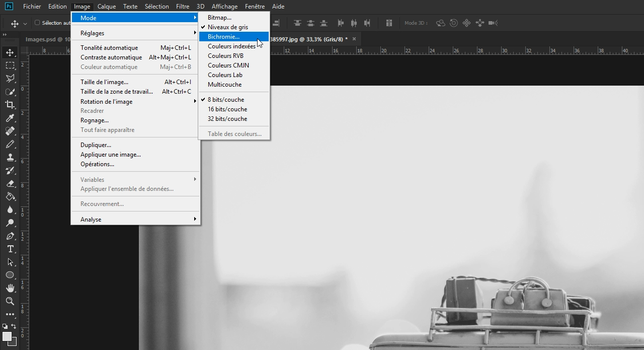Click the foreground color swatch
Screen dimensions: 644x350
7,336
